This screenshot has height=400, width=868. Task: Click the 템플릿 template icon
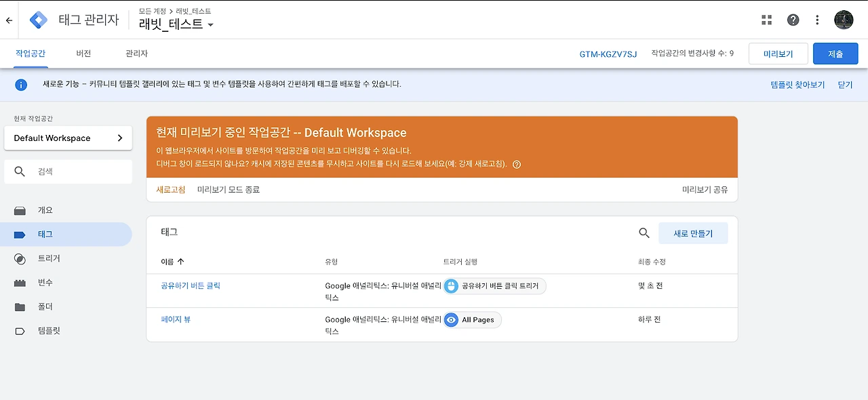[20, 331]
